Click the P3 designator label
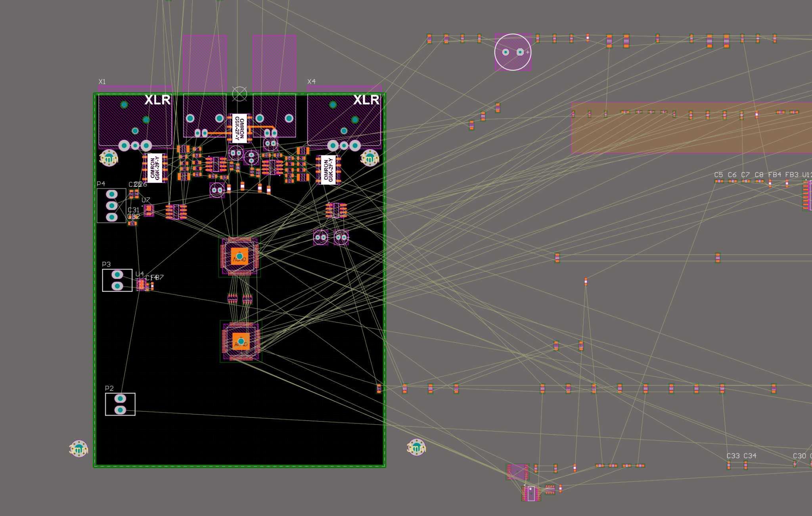The width and height of the screenshot is (812, 516). (106, 264)
